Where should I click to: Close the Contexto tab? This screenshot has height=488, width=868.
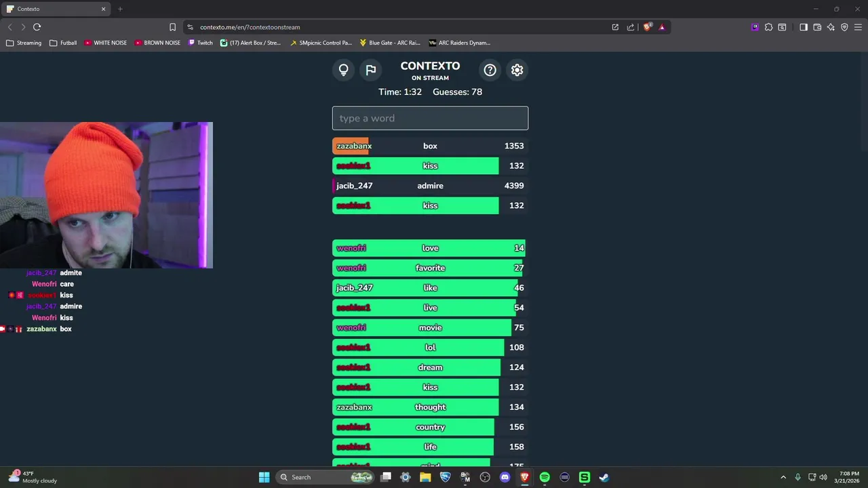103,9
